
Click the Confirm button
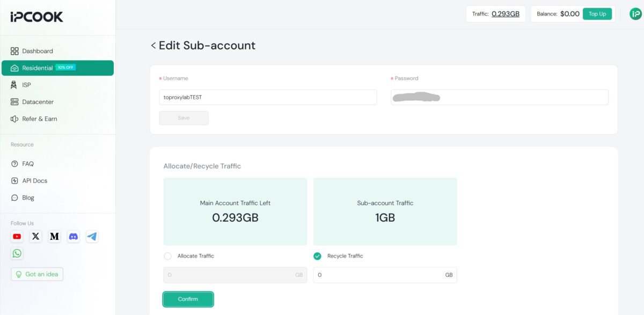(x=188, y=299)
